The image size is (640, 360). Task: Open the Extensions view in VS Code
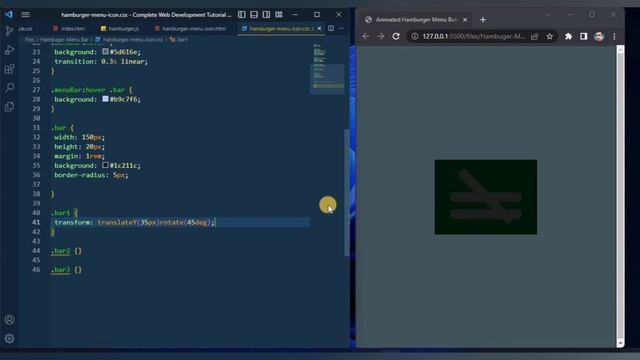tap(9, 69)
